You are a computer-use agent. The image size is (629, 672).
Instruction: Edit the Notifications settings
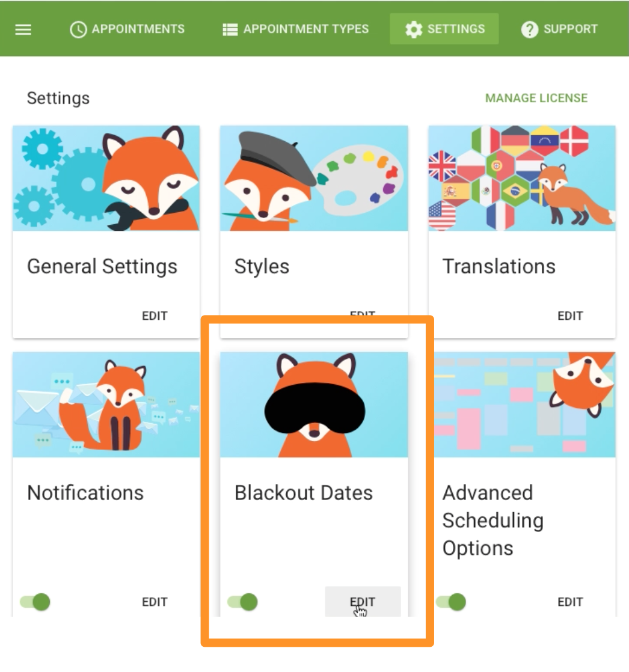155,602
